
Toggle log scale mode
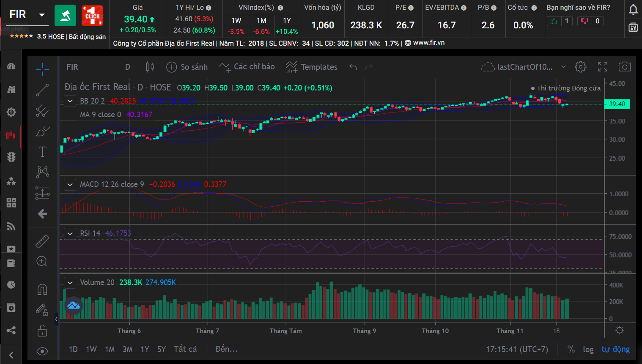pyautogui.click(x=588, y=349)
